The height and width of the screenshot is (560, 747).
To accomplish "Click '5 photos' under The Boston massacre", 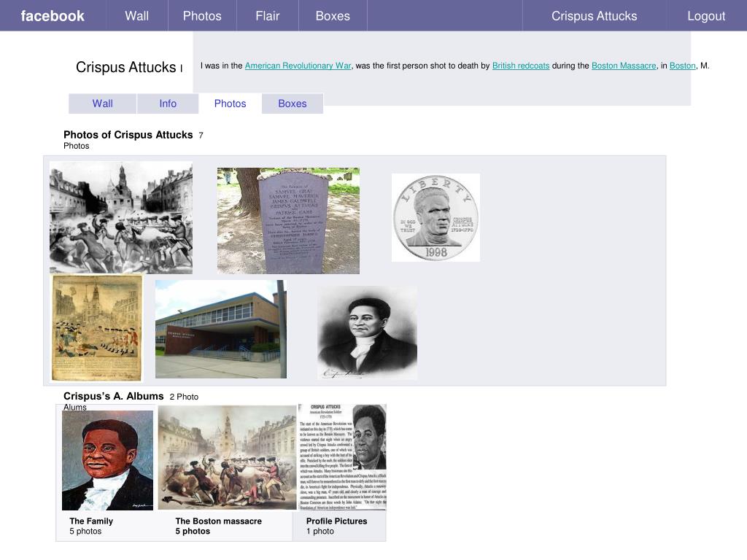I will (x=193, y=531).
